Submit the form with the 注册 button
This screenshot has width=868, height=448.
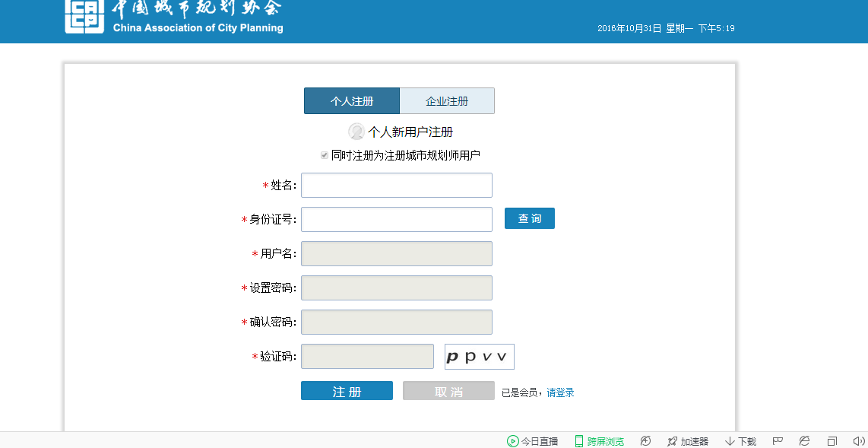347,391
